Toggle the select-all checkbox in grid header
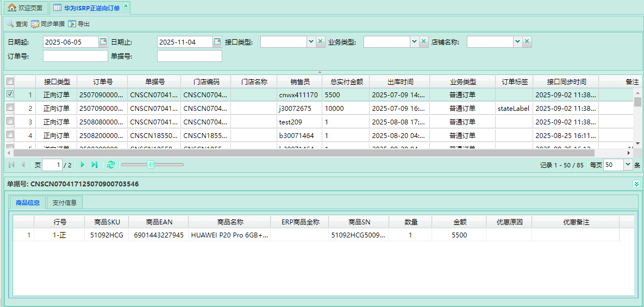644x307 pixels. [9, 81]
